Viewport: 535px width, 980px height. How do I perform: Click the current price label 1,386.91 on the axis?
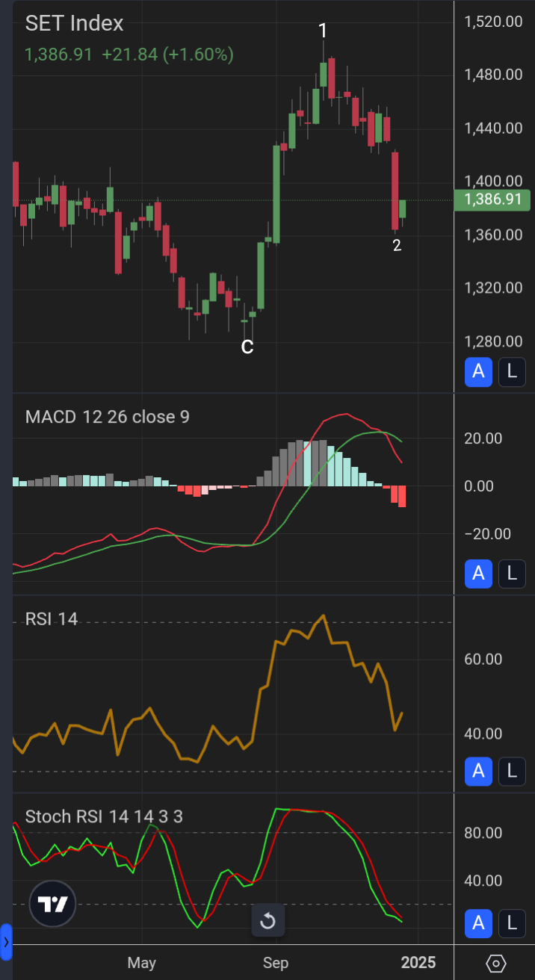click(x=492, y=199)
